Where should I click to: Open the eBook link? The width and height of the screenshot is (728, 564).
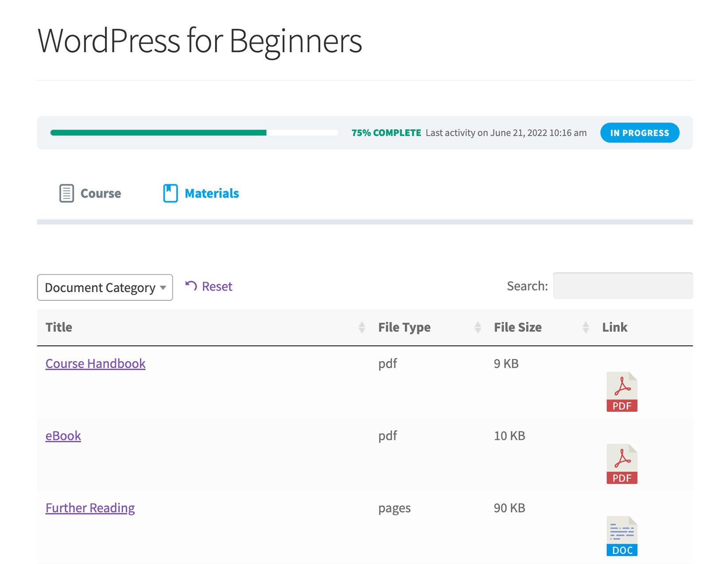pos(63,436)
